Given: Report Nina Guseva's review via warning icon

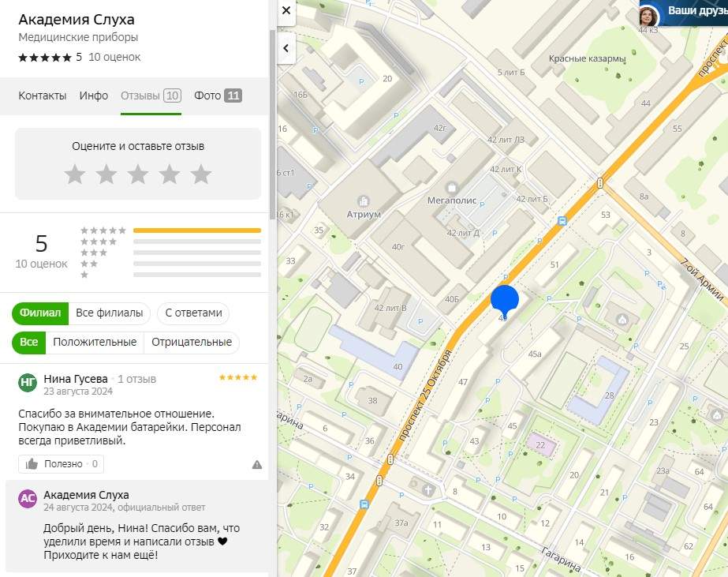Looking at the screenshot, I should pyautogui.click(x=257, y=464).
